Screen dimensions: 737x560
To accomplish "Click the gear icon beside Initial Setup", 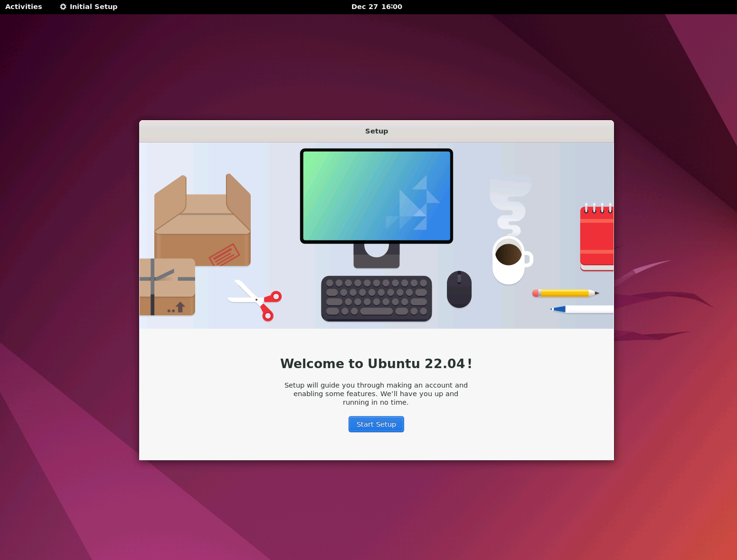I will (63, 7).
